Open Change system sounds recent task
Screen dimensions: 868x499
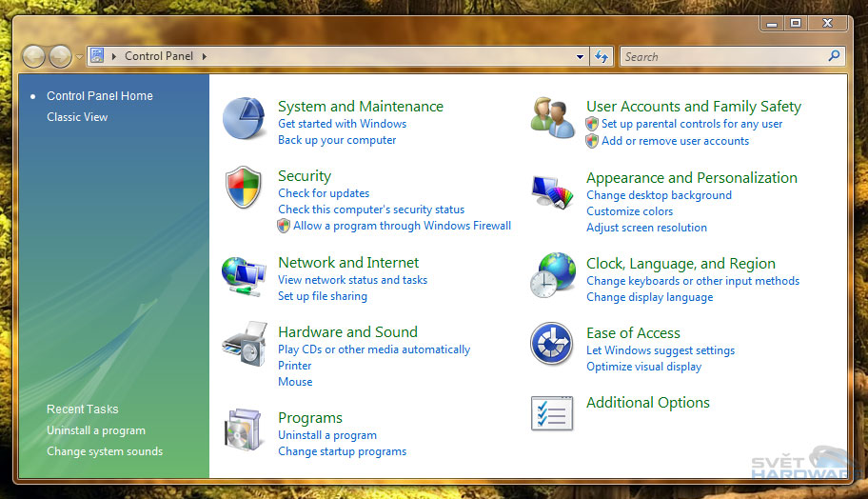(105, 451)
